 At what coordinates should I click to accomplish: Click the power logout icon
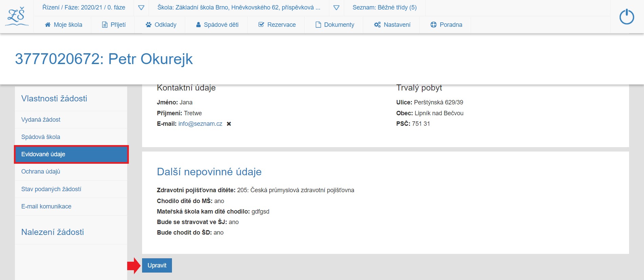[x=627, y=17]
